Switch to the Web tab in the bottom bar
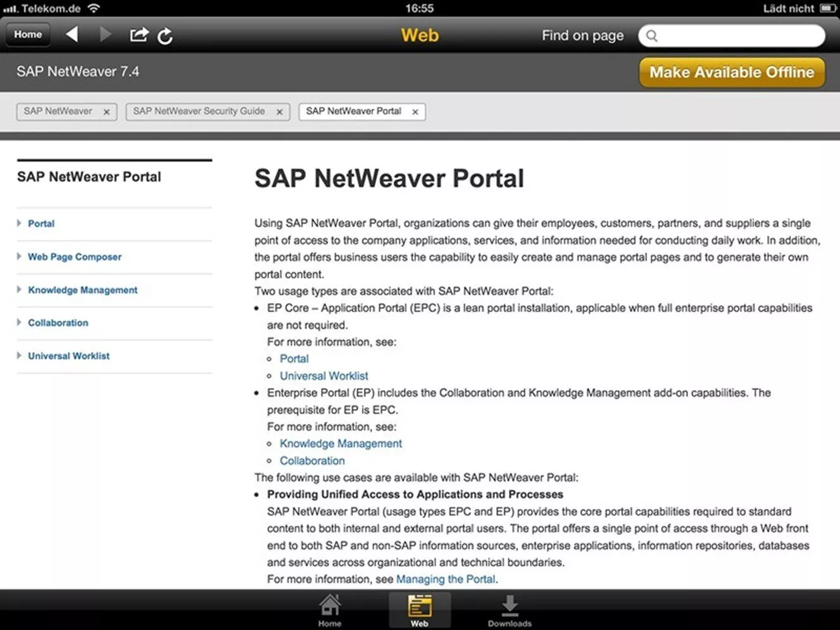The image size is (840, 630). (x=419, y=610)
